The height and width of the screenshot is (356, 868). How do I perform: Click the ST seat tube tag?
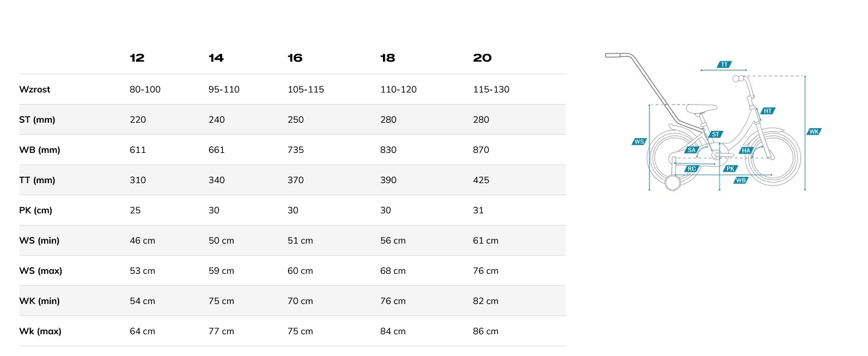coord(716,134)
